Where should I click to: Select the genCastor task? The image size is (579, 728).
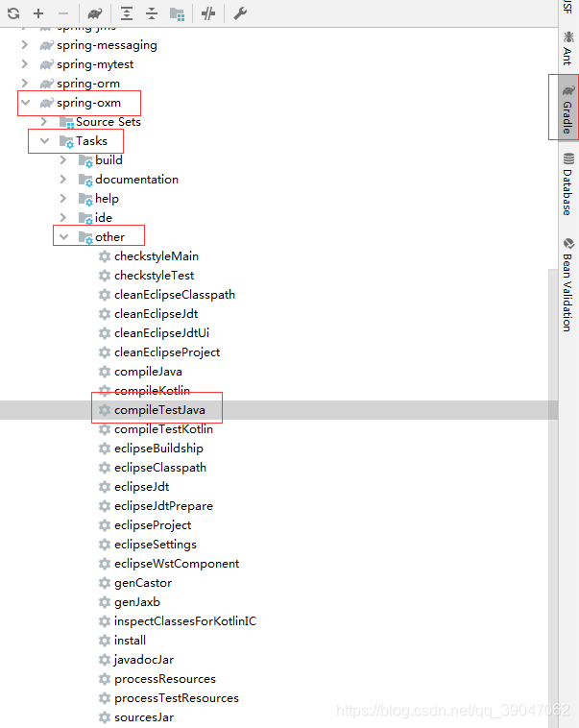tap(143, 583)
